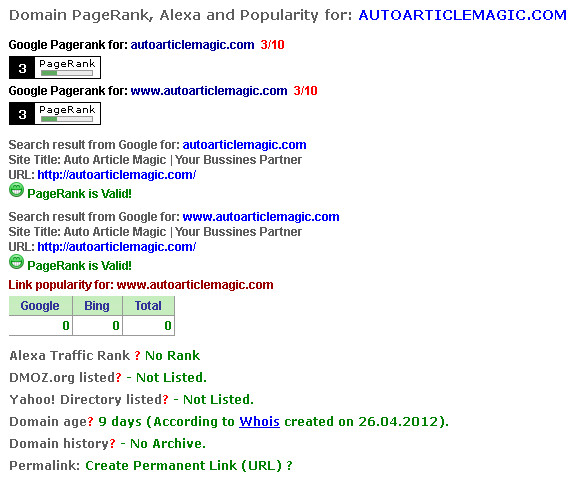Click the green bar in first PageRank badge
The height and width of the screenshot is (478, 582).
point(49,73)
